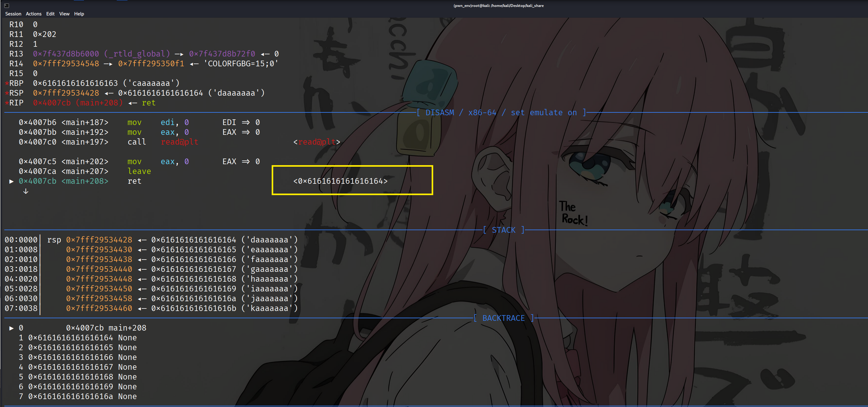
Task: Select the RBP value 0x6161616161616163
Action: 75,83
